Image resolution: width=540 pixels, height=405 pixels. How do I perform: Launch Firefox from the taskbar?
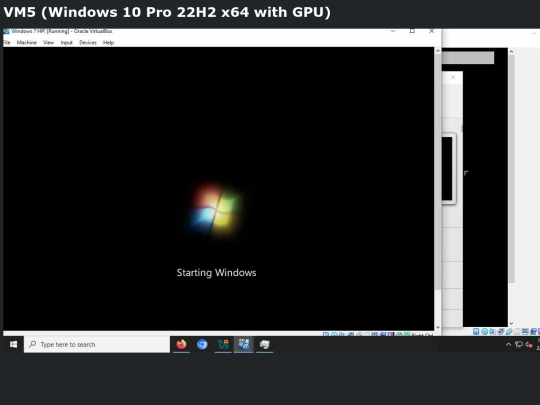point(181,344)
